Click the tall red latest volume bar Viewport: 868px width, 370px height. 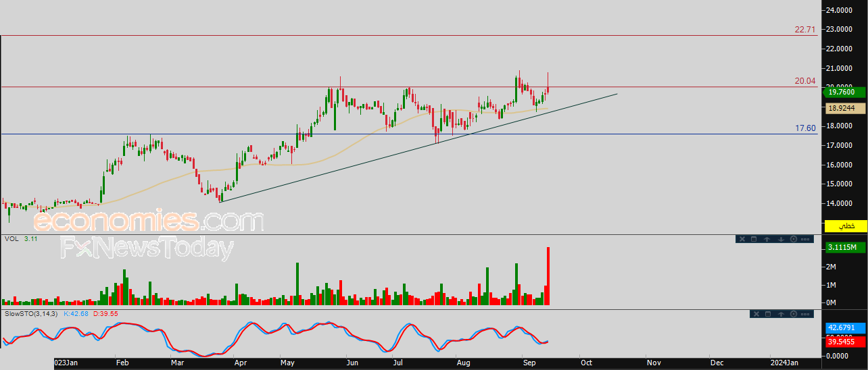tap(548, 275)
